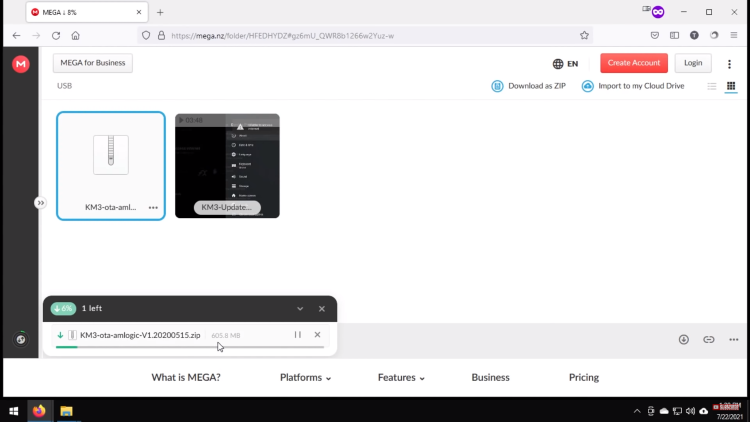Open What is MEGA? page
750x422 pixels.
pyautogui.click(x=186, y=378)
